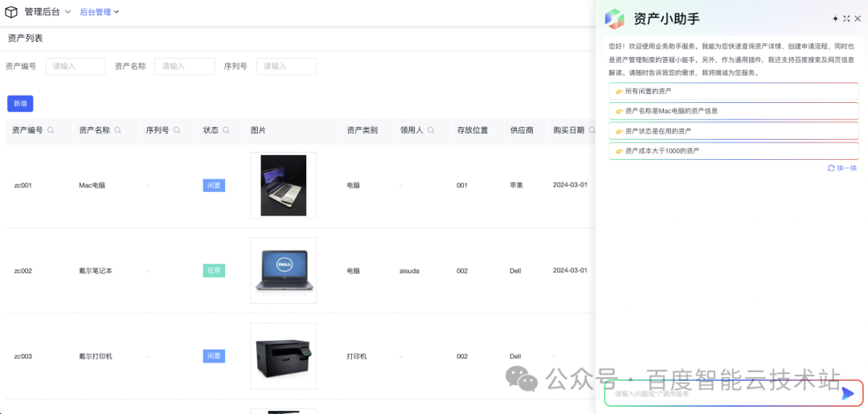
Task: Choose suggestion 资产名称是Mac电脑的资产信息
Action: pos(734,111)
